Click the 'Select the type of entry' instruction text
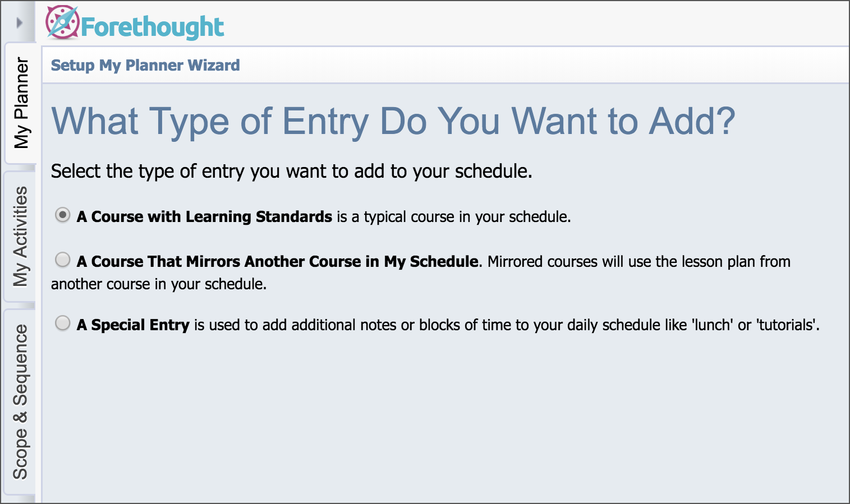850x504 pixels. (x=291, y=171)
